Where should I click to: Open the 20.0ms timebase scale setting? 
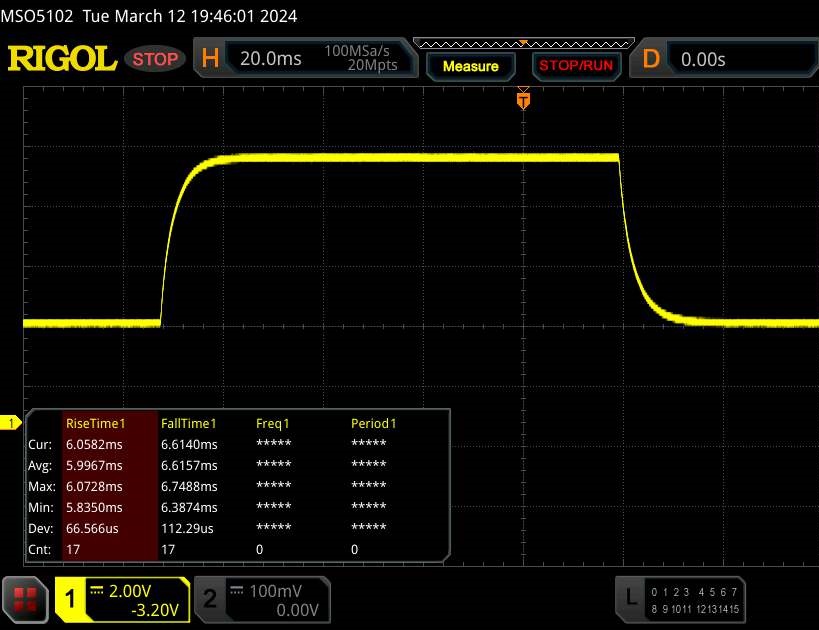(x=270, y=59)
